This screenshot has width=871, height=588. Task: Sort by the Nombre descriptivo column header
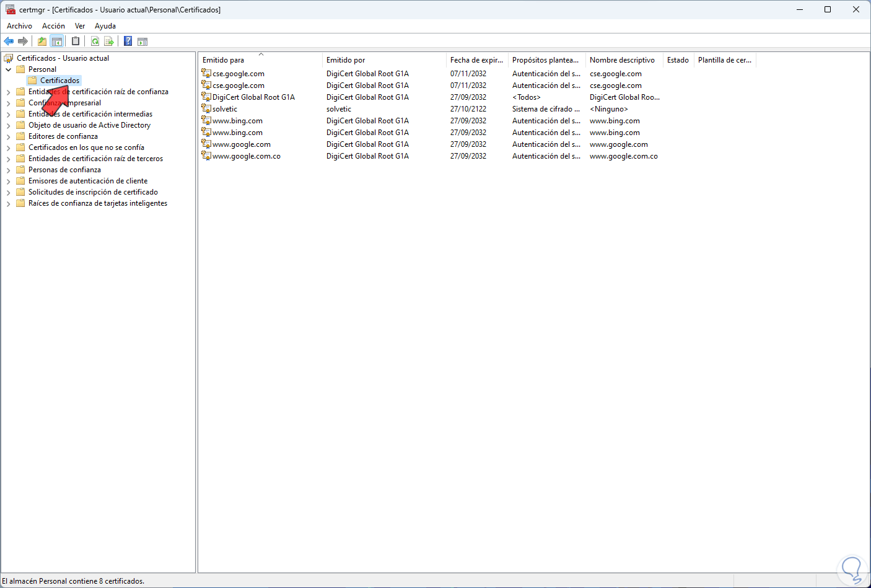pyautogui.click(x=624, y=60)
